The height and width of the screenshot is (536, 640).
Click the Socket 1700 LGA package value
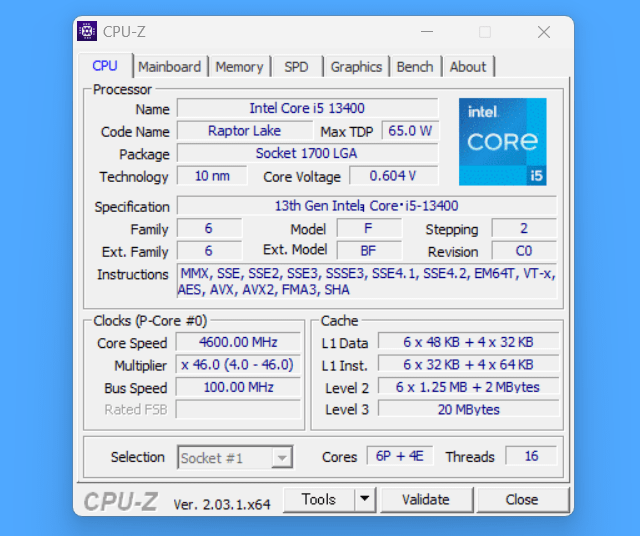[x=308, y=153]
